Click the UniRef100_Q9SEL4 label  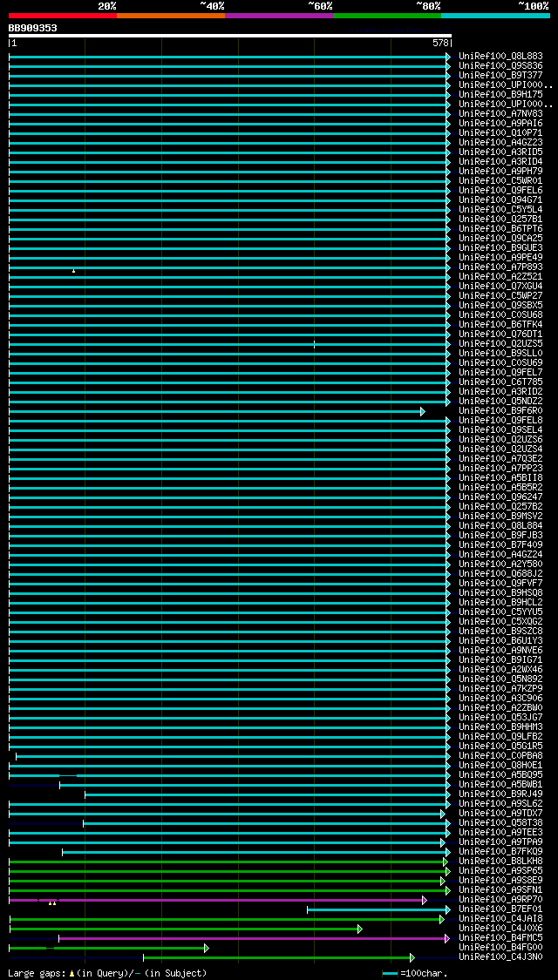click(x=500, y=430)
